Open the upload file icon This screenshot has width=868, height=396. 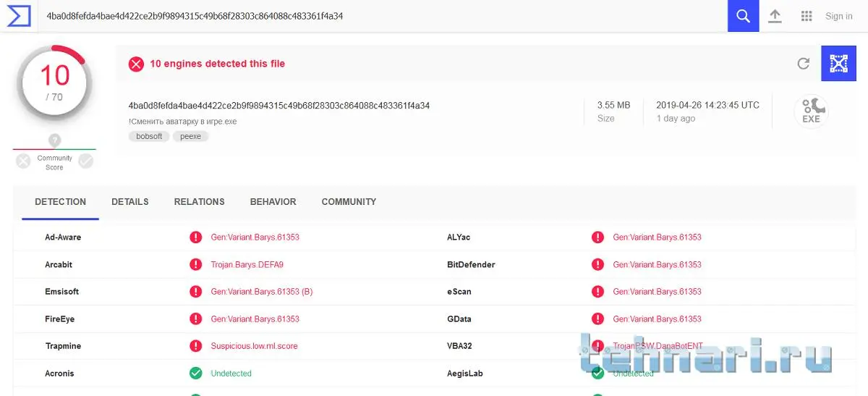coord(775,16)
